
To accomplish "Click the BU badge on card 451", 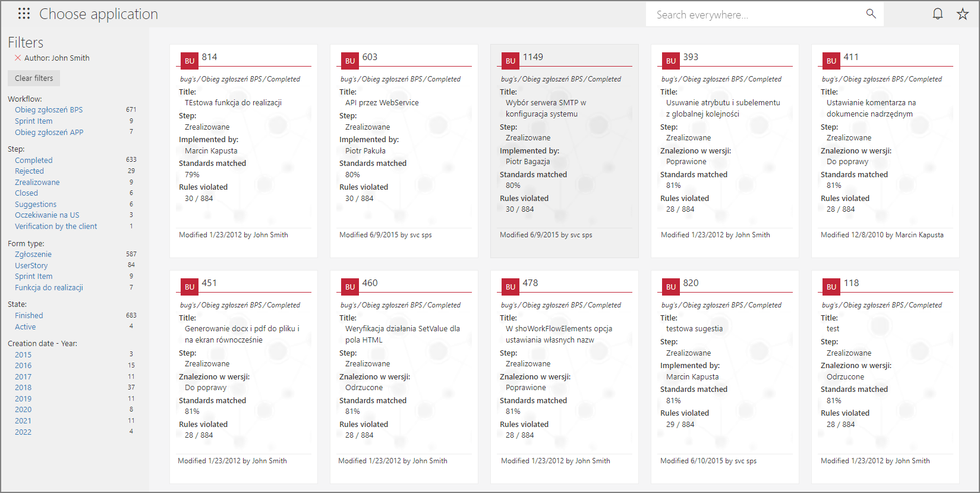I will [190, 287].
